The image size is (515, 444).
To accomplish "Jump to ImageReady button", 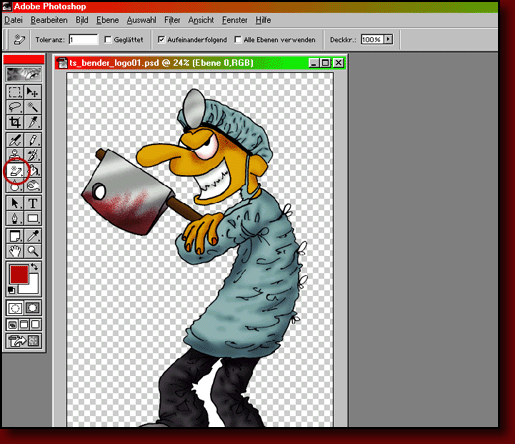I will coord(24,341).
